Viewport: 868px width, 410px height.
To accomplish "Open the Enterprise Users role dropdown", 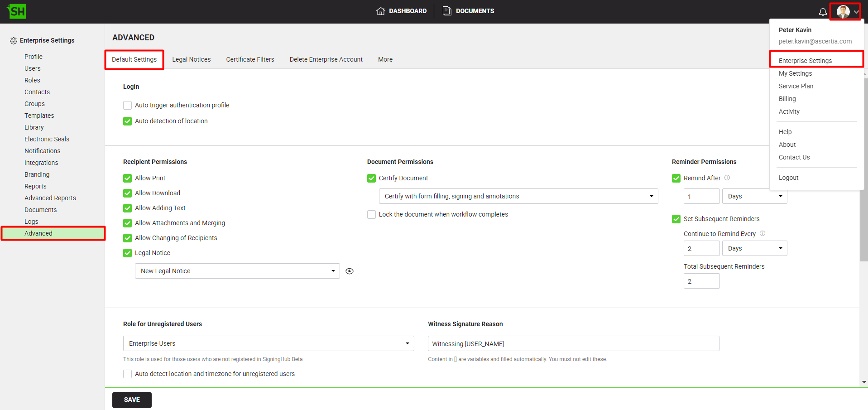I will 268,343.
